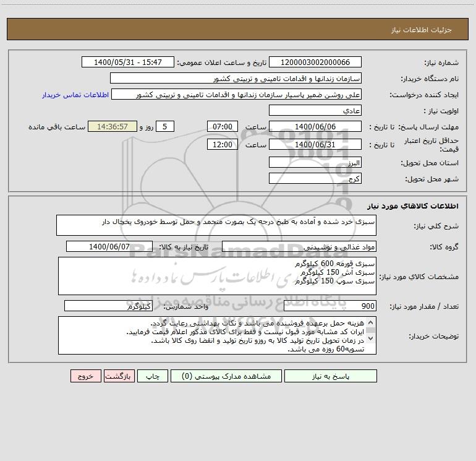
Task: Click the شرح کلی نیاز description box
Action: [216, 225]
